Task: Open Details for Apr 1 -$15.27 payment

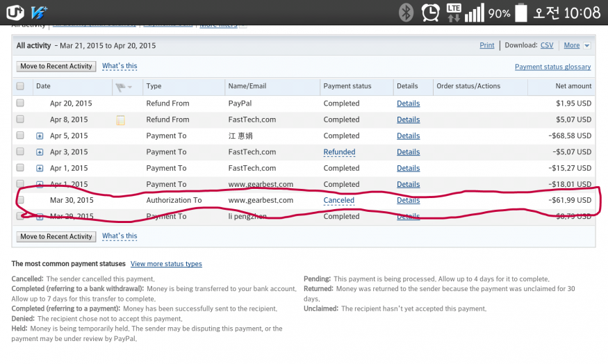Action: click(x=409, y=168)
